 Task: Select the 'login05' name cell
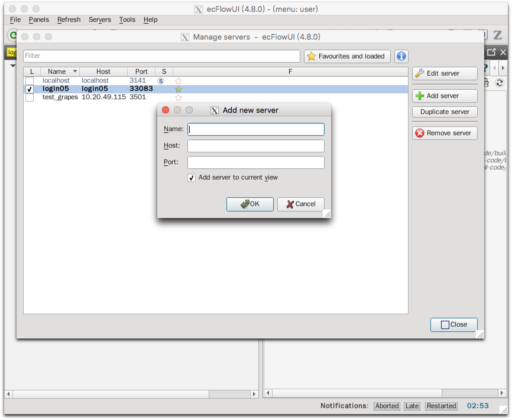56,89
